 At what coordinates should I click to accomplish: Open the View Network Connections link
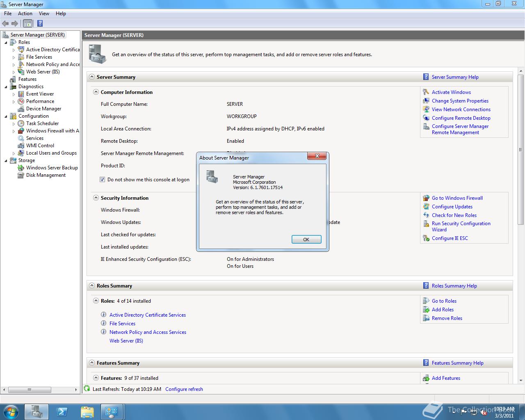click(461, 110)
